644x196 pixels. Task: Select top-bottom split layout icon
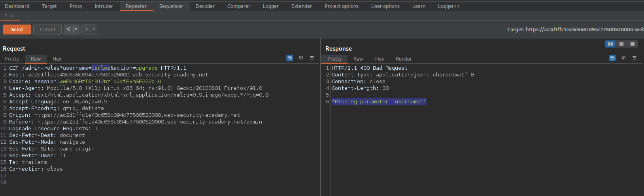[x=621, y=44]
